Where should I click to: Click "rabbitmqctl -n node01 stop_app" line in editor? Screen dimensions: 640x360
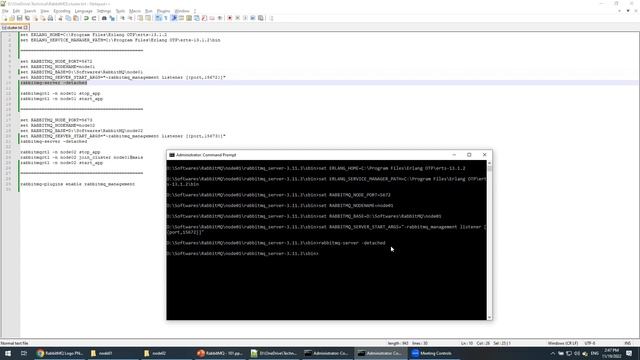pos(60,93)
